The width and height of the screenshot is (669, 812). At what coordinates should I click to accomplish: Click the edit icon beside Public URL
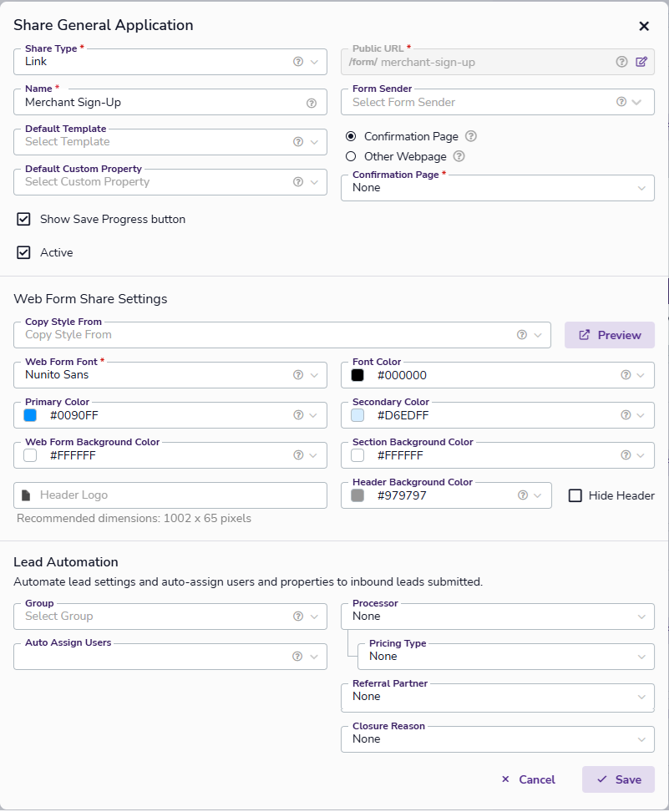point(641,62)
